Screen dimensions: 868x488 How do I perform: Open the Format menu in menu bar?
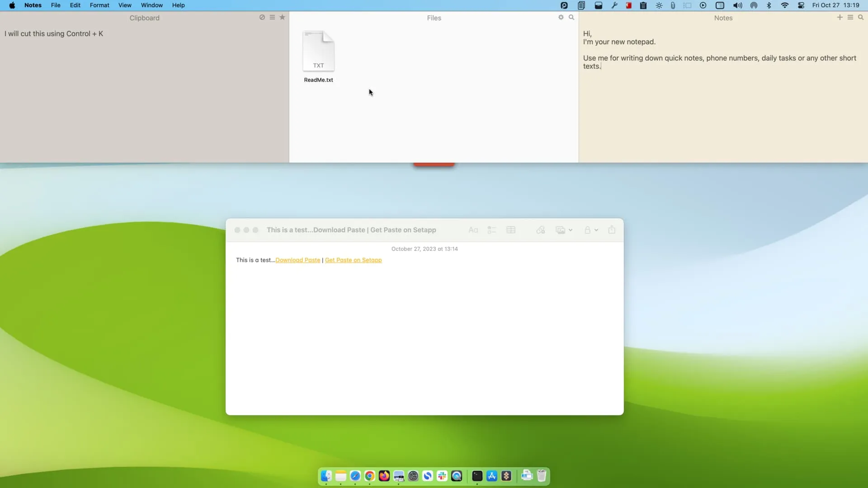(x=99, y=5)
